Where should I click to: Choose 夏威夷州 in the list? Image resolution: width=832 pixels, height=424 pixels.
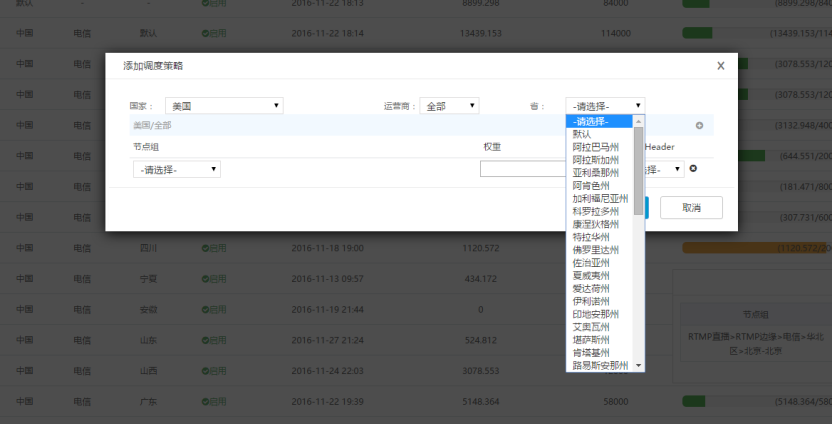tap(600, 275)
